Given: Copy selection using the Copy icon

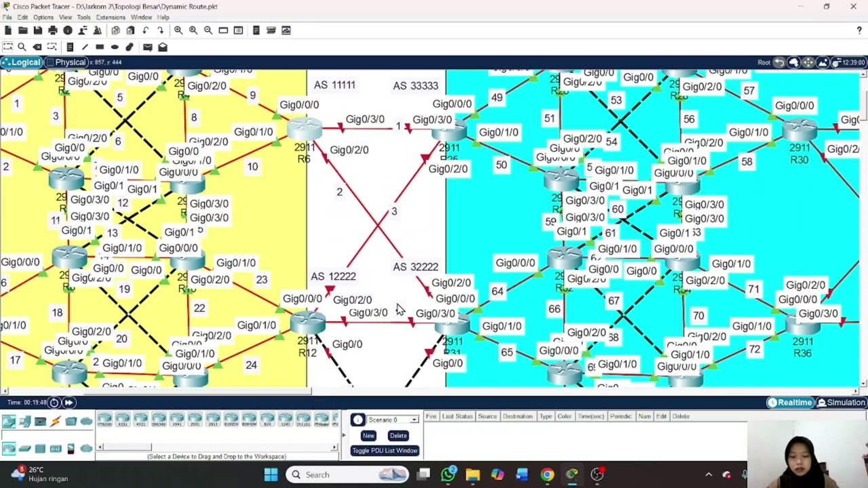Looking at the screenshot, I should click(115, 30).
